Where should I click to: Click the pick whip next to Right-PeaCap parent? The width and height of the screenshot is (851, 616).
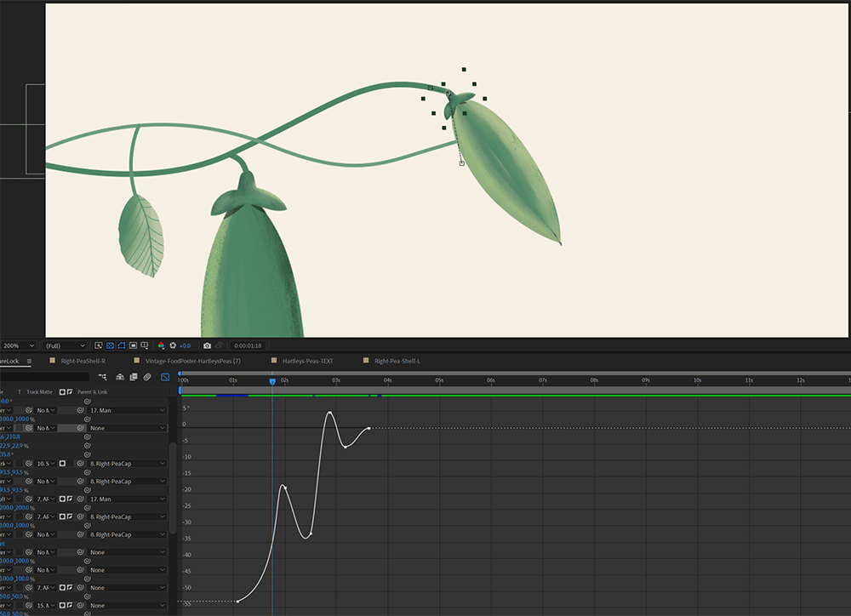[80, 464]
